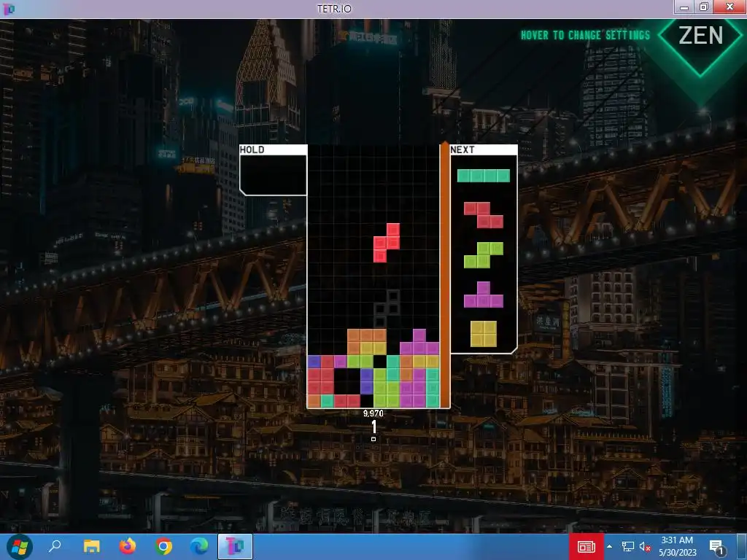This screenshot has height=560, width=747.
Task: Click the red Z-piece in Next queue
Action: 484,215
